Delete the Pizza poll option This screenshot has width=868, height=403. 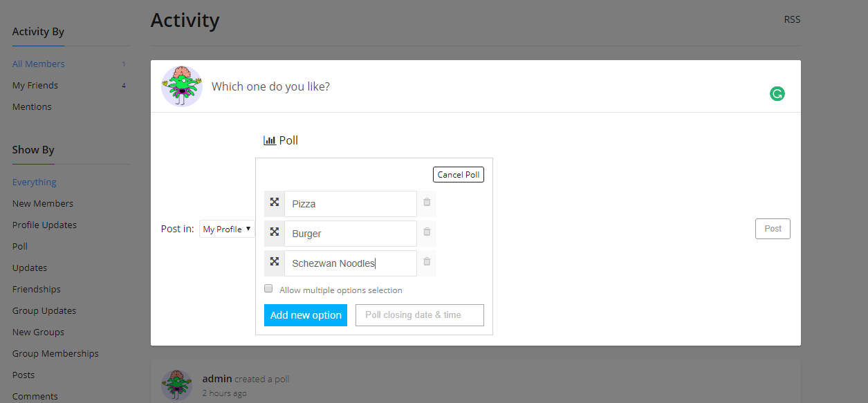[x=427, y=203]
